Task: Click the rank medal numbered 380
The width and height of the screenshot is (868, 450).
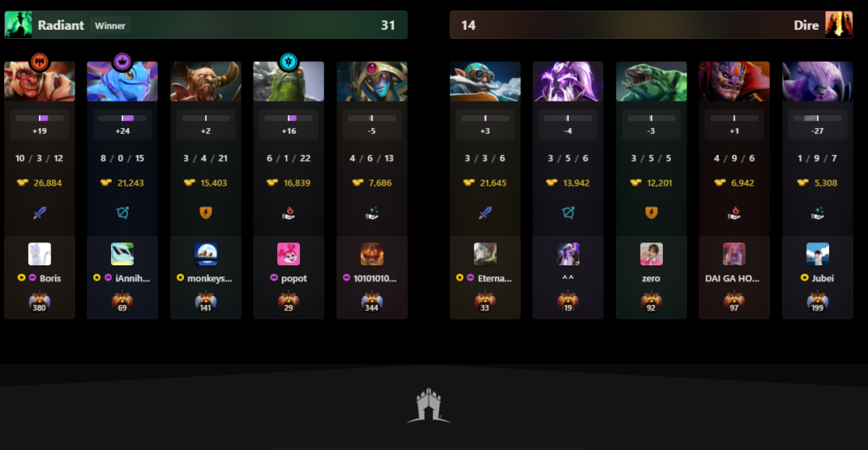Action: click(x=39, y=303)
